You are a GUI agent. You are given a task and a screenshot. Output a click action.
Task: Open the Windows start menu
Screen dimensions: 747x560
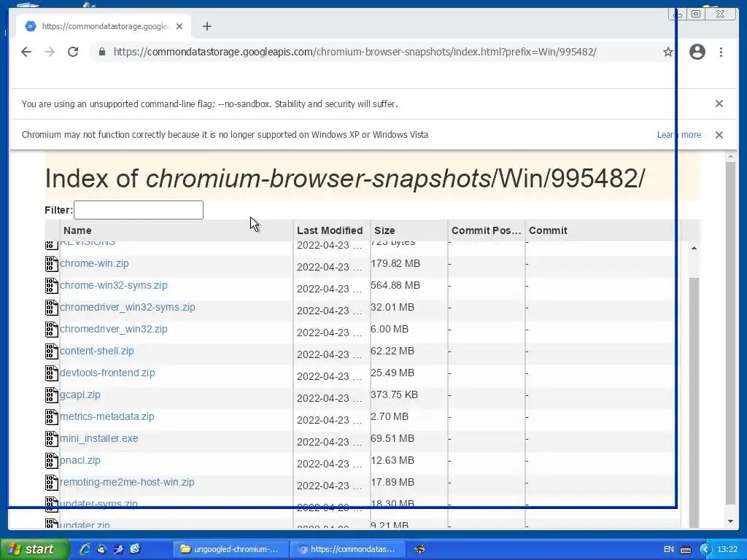pos(35,549)
